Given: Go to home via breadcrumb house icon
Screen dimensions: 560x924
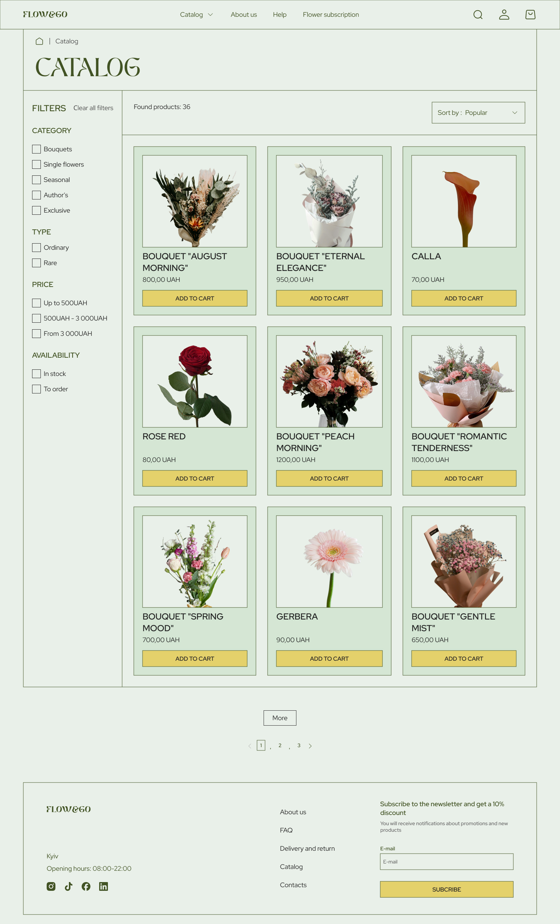Looking at the screenshot, I should click(39, 41).
